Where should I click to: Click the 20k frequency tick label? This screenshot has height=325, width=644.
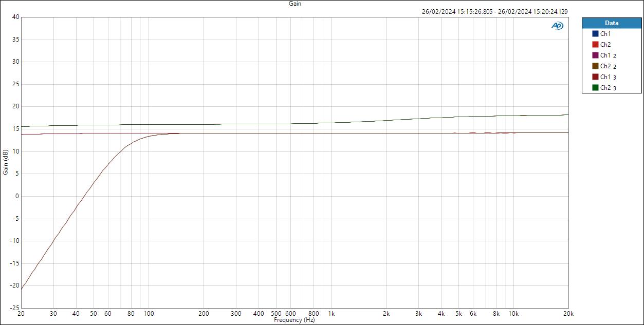coord(567,312)
